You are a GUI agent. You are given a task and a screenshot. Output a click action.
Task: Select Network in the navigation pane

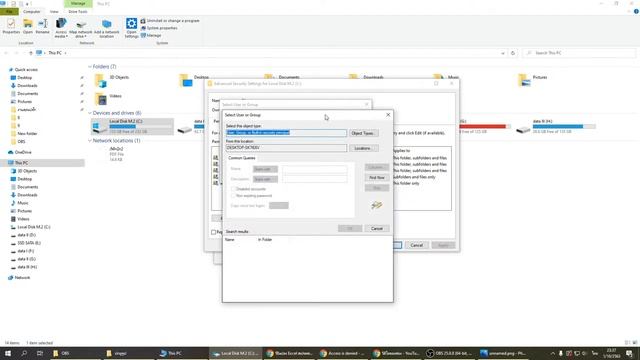[x=22, y=278]
